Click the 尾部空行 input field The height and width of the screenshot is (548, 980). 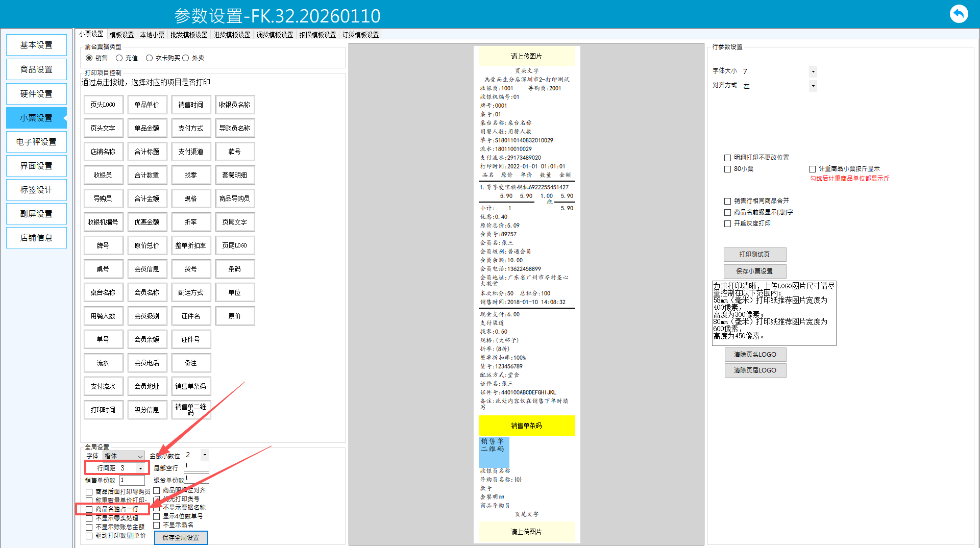tap(196, 466)
